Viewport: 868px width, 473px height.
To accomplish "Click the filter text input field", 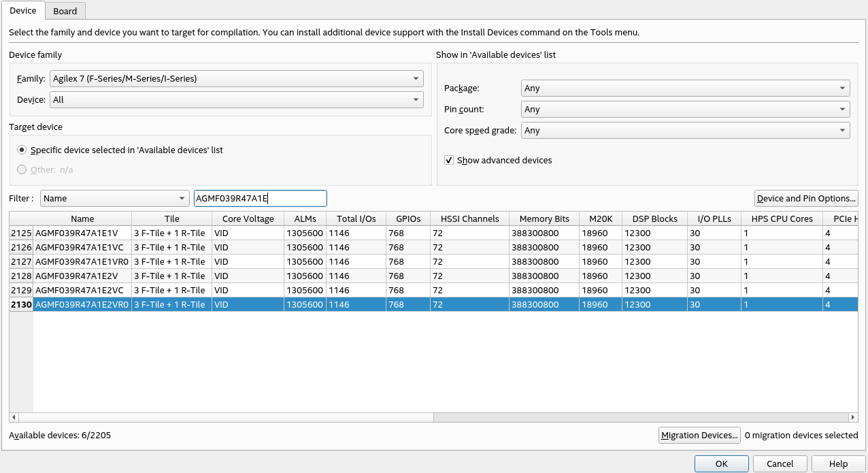I will pyautogui.click(x=260, y=199).
